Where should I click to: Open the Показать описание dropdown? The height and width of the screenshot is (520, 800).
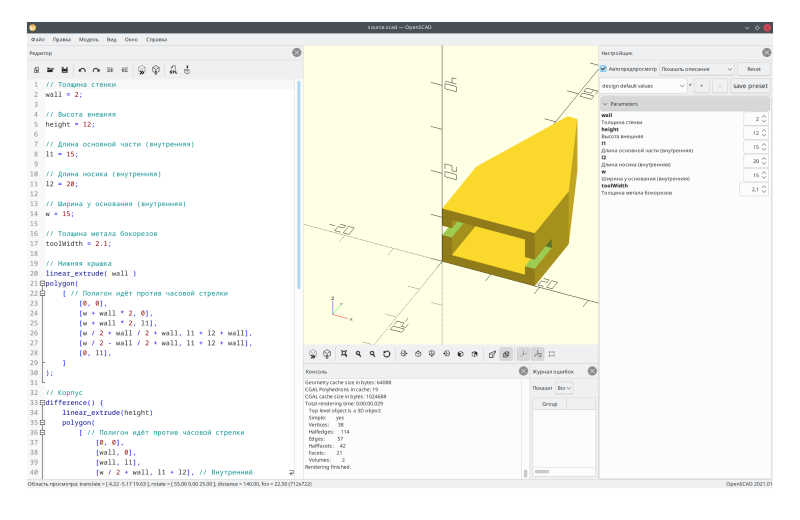click(x=696, y=69)
